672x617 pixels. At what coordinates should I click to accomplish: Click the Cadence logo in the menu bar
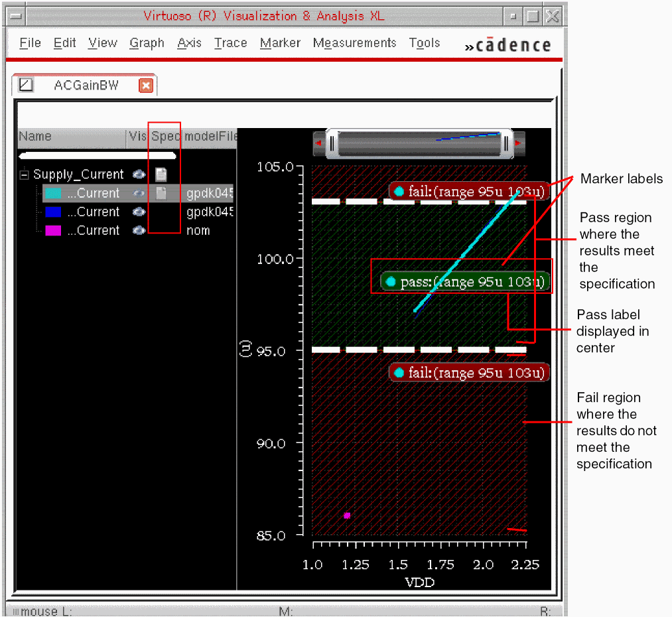[x=508, y=45]
